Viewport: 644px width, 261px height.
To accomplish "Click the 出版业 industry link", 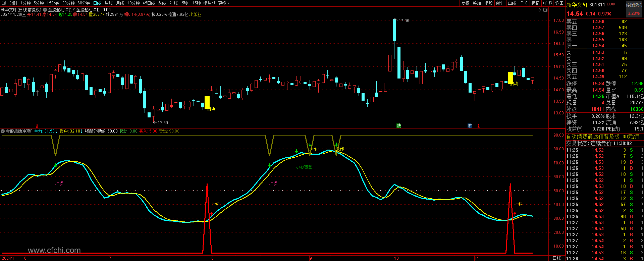I will click(196, 14).
